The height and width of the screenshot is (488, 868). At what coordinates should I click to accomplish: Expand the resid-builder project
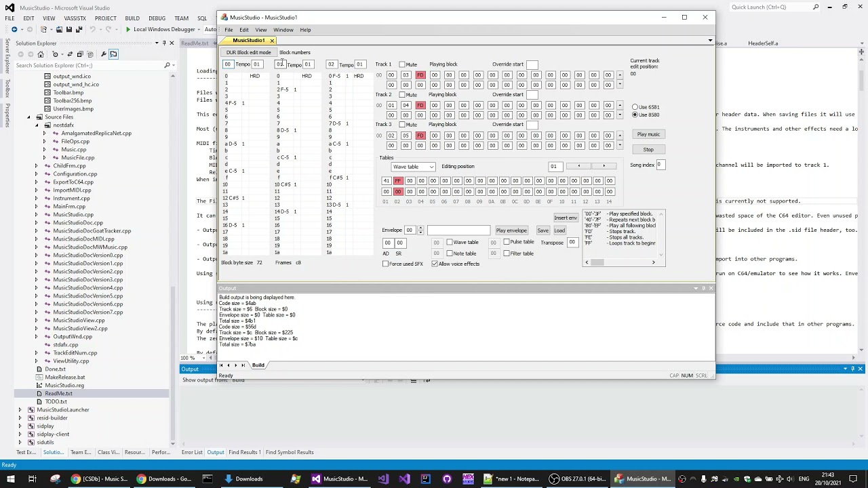point(20,418)
